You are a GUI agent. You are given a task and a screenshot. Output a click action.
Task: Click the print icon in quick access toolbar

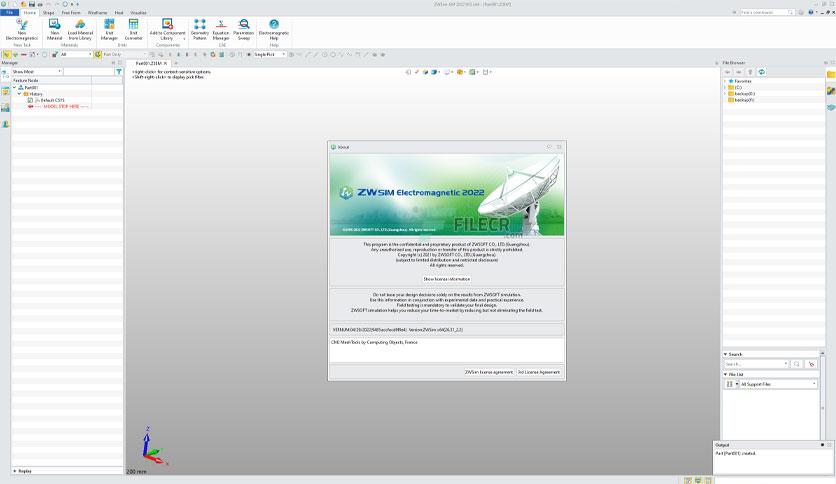pos(40,4)
